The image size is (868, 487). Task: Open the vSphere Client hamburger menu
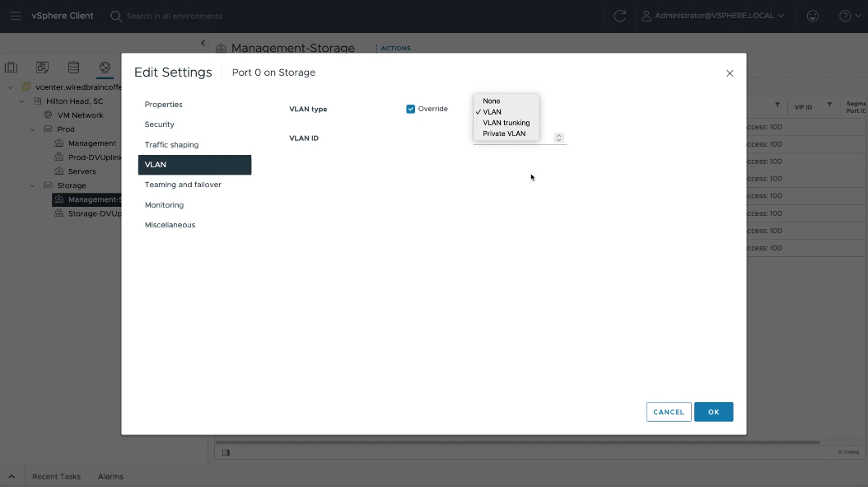(x=15, y=16)
